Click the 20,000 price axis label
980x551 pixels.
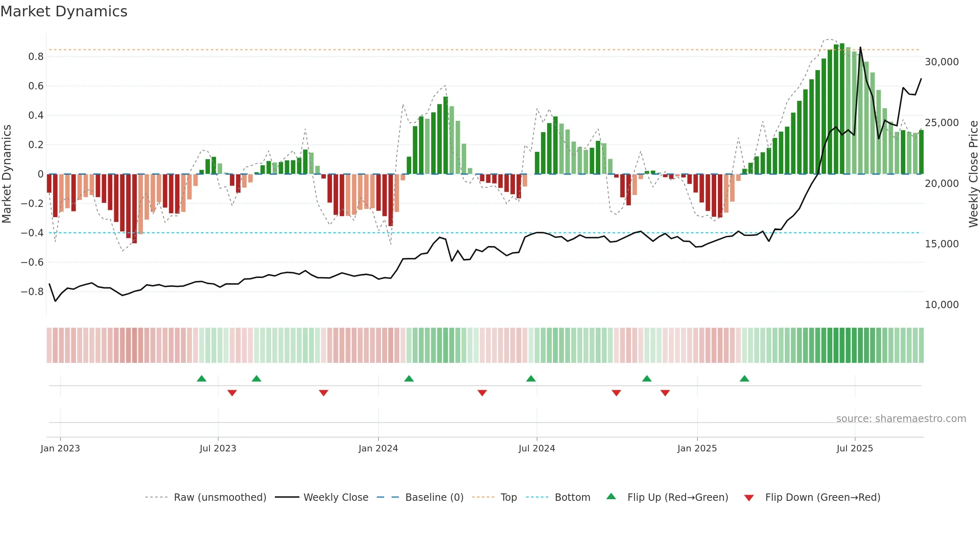coord(942,184)
